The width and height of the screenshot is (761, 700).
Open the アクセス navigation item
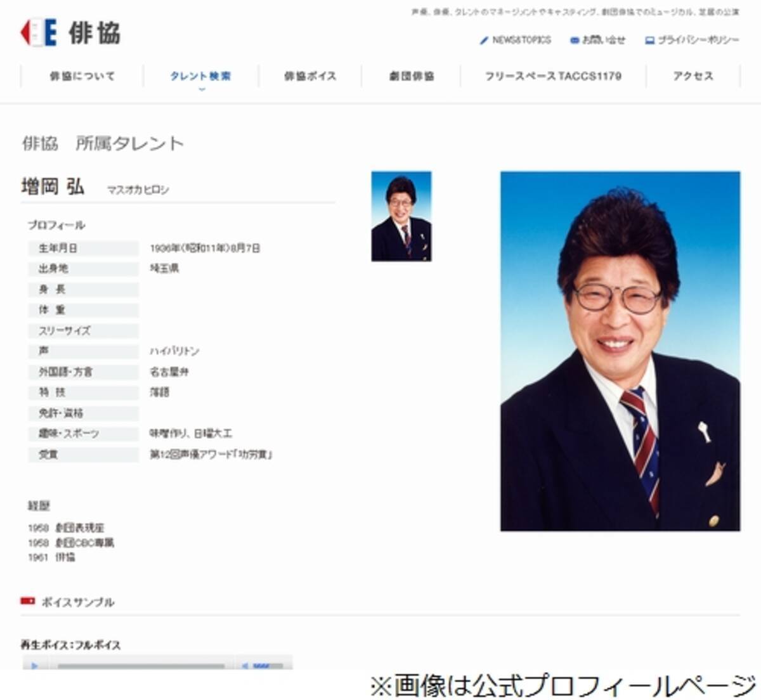coord(693,76)
